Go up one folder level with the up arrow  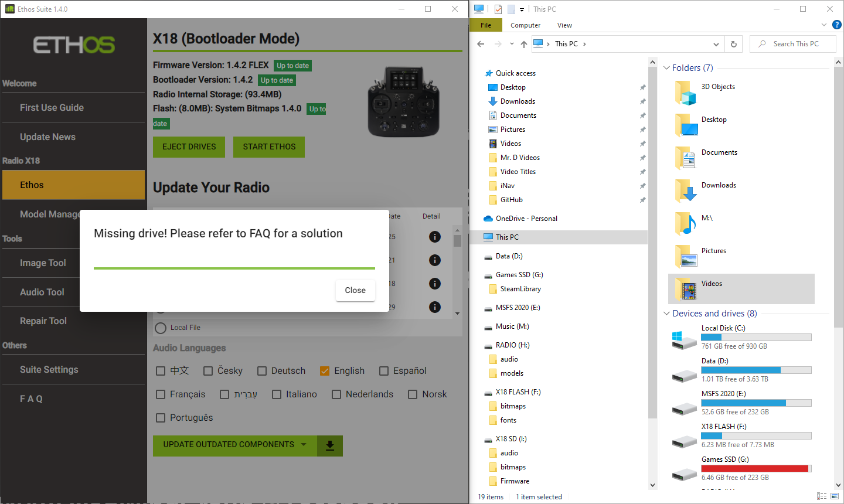(523, 43)
